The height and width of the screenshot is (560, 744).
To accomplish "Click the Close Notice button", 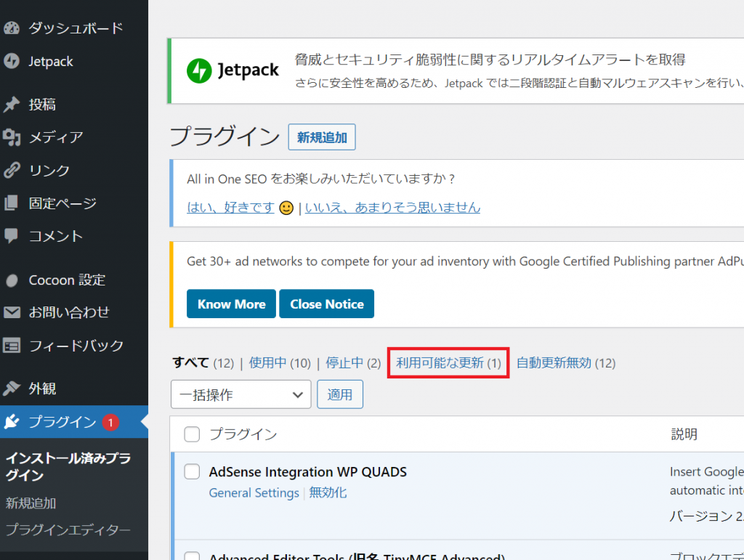I will (x=326, y=304).
